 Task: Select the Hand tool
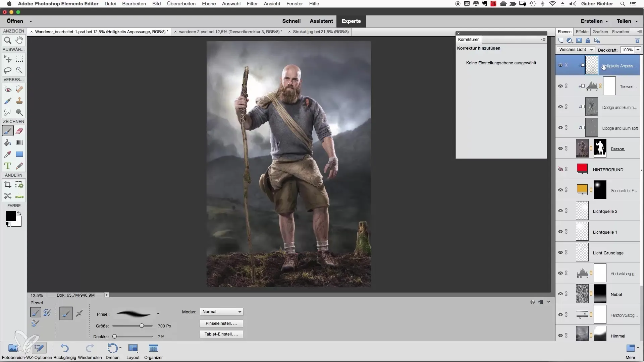tap(19, 41)
